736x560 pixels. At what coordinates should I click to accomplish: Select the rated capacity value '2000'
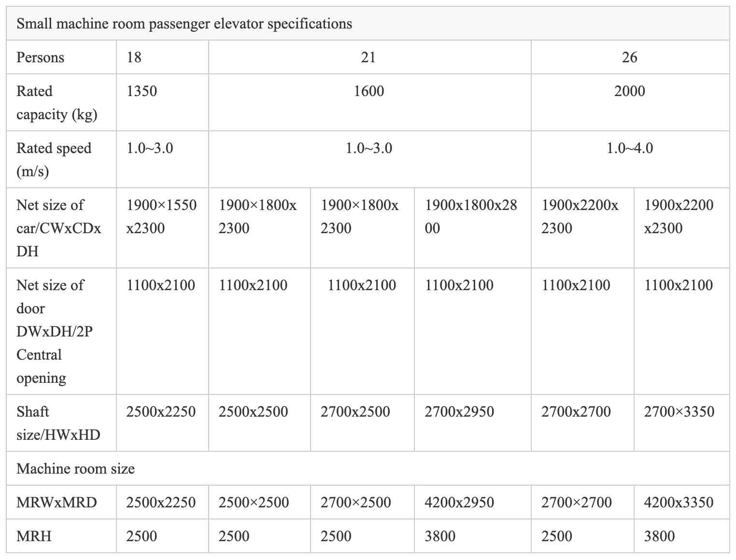629,91
